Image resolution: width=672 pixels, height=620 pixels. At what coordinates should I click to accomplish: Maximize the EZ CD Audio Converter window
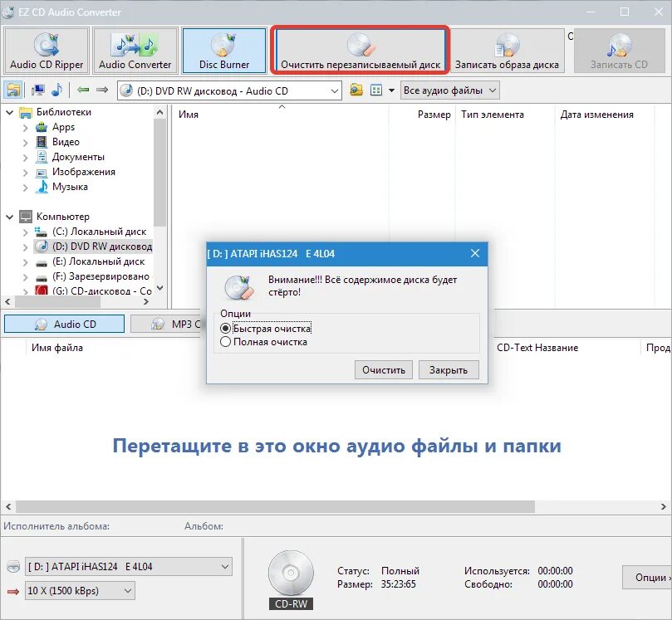[625, 12]
